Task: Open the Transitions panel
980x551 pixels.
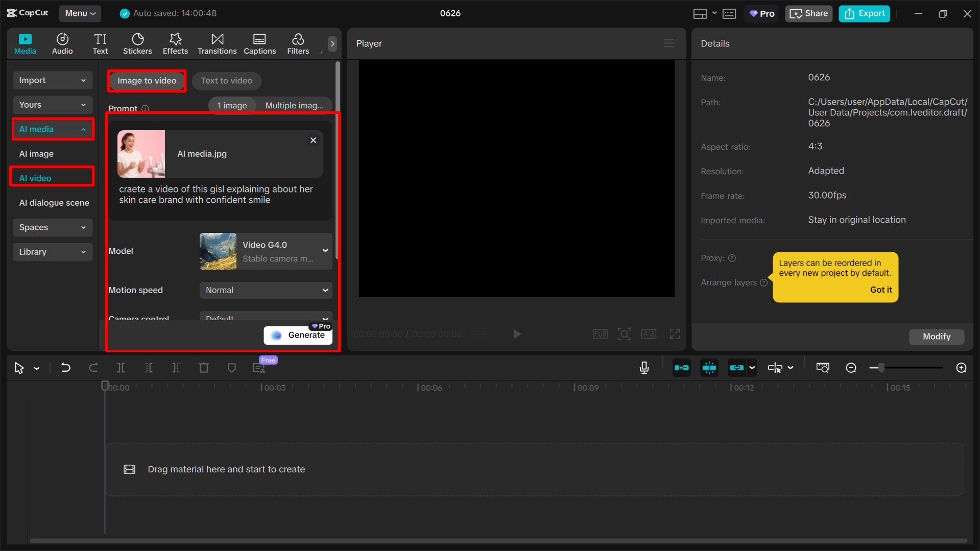Action: tap(217, 43)
